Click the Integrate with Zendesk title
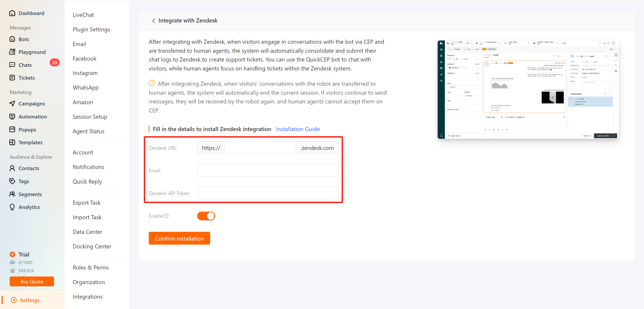Viewport: 644px width, 309px height. pyautogui.click(x=188, y=20)
